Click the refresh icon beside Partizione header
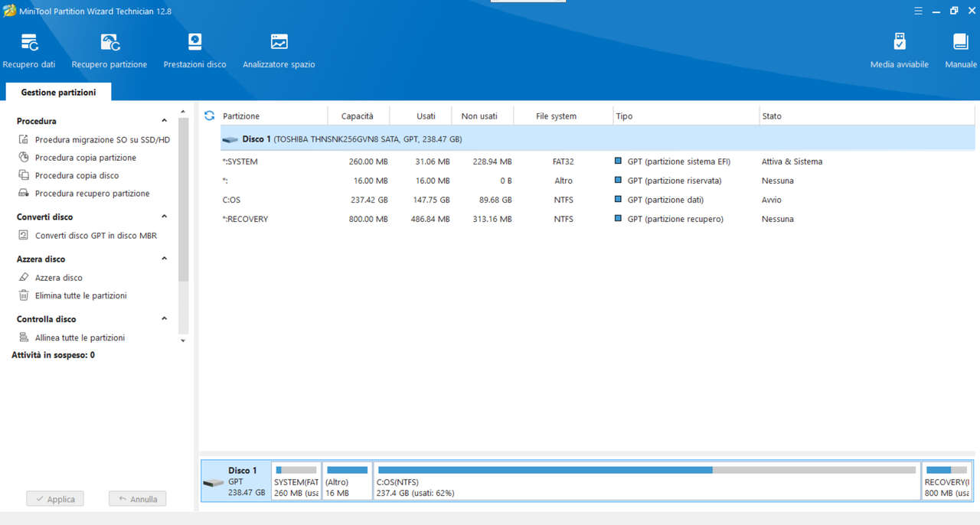Viewport: 980px width, 525px height. [x=209, y=116]
